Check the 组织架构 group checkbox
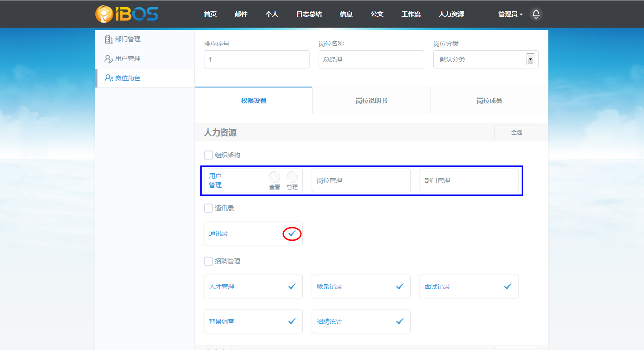644x350 pixels. (x=208, y=155)
